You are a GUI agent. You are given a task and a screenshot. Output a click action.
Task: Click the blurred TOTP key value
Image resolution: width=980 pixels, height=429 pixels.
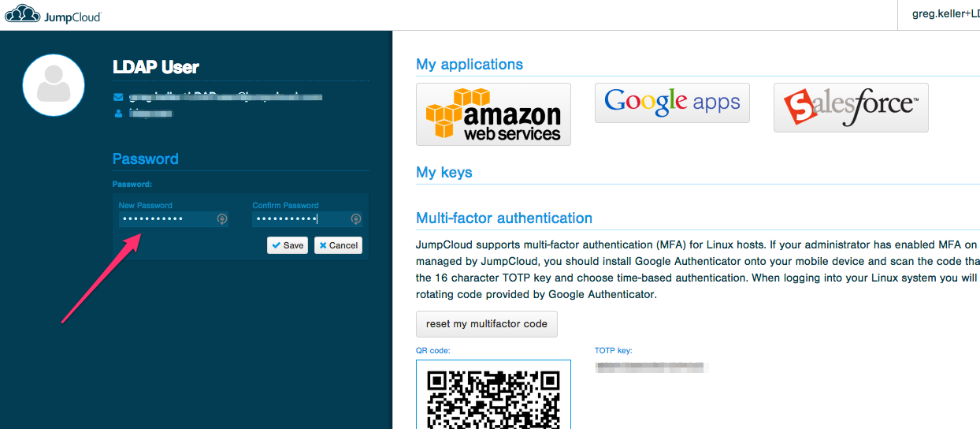click(651, 367)
